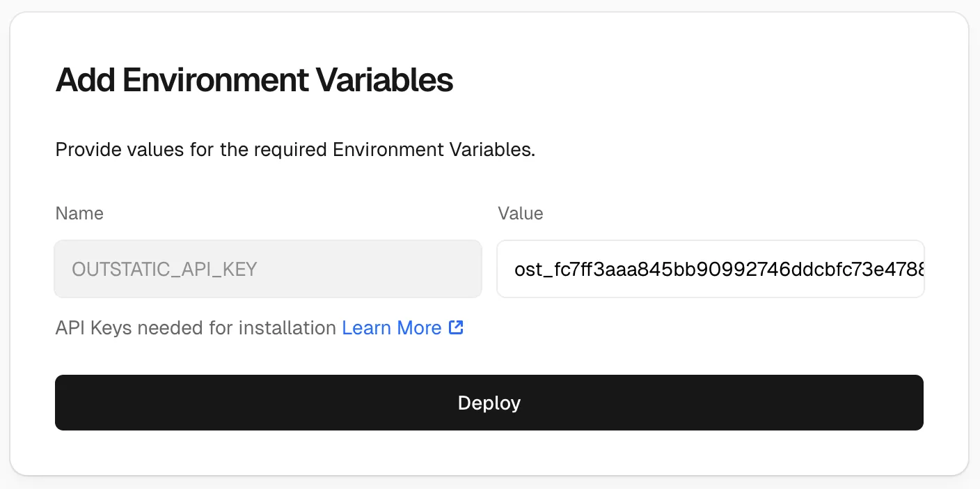Click the word 'Add' in the heading
Screen dimensions: 980x489
coord(86,80)
